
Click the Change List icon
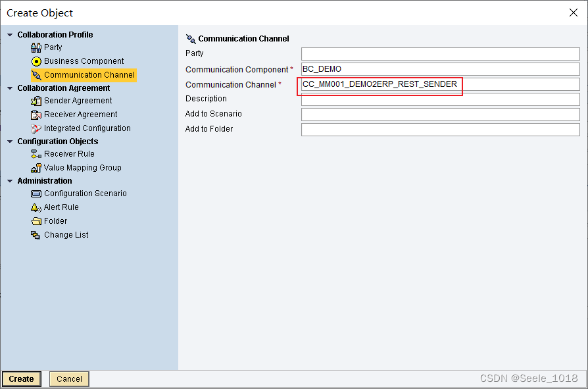tap(36, 235)
